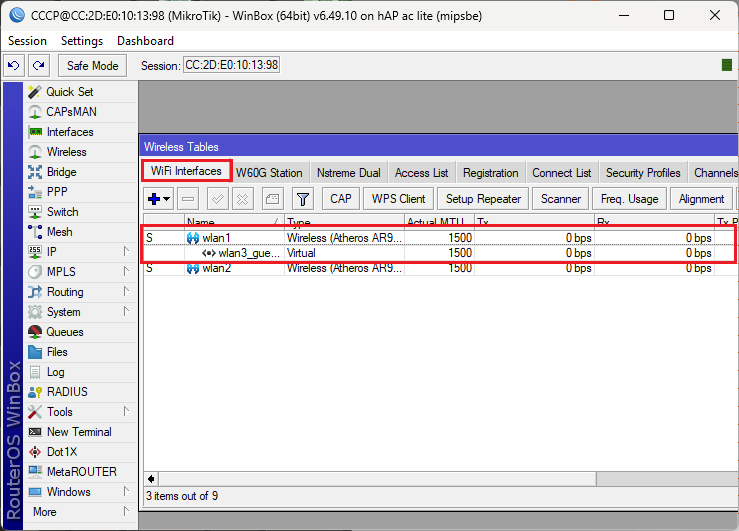Sort by Name column header
Viewport: 739px width, 531px height.
pyautogui.click(x=234, y=221)
